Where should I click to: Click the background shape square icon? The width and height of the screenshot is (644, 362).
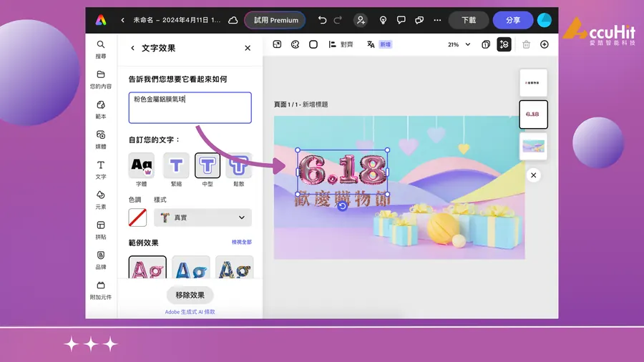pyautogui.click(x=313, y=44)
